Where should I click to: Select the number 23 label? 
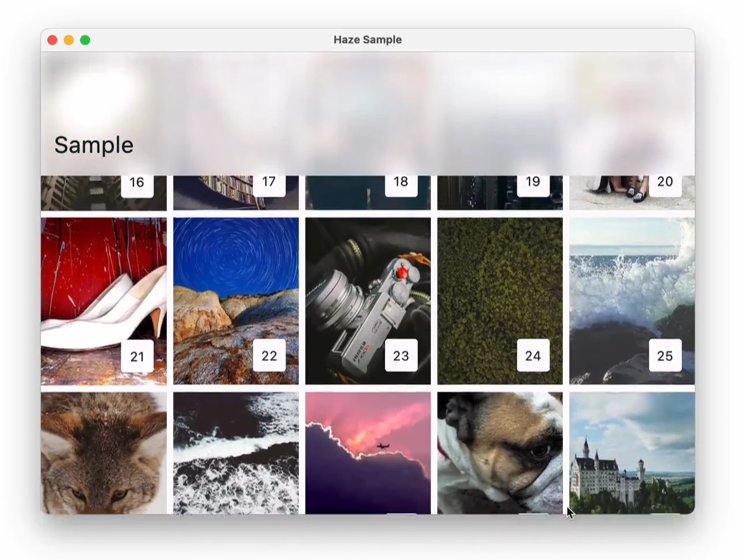click(x=401, y=356)
